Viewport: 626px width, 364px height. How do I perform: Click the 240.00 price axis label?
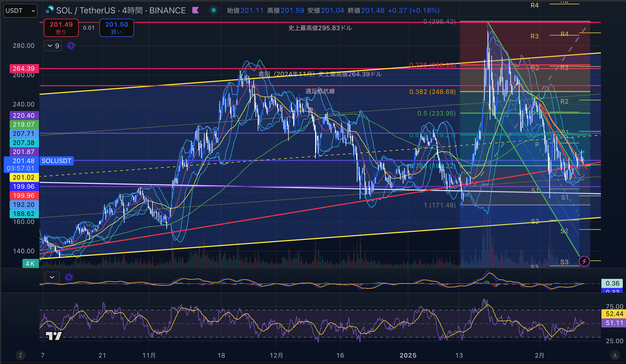pos(24,104)
